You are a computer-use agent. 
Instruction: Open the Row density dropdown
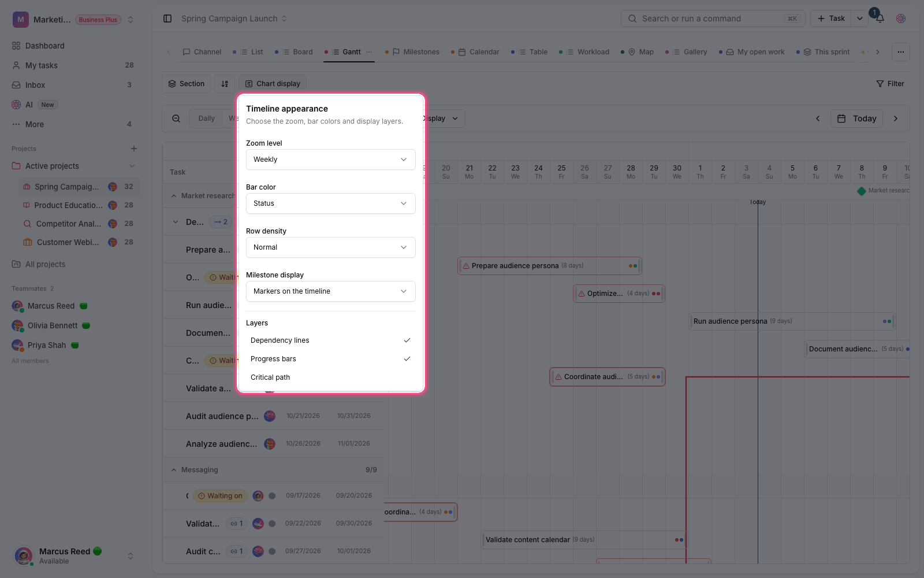tap(330, 247)
